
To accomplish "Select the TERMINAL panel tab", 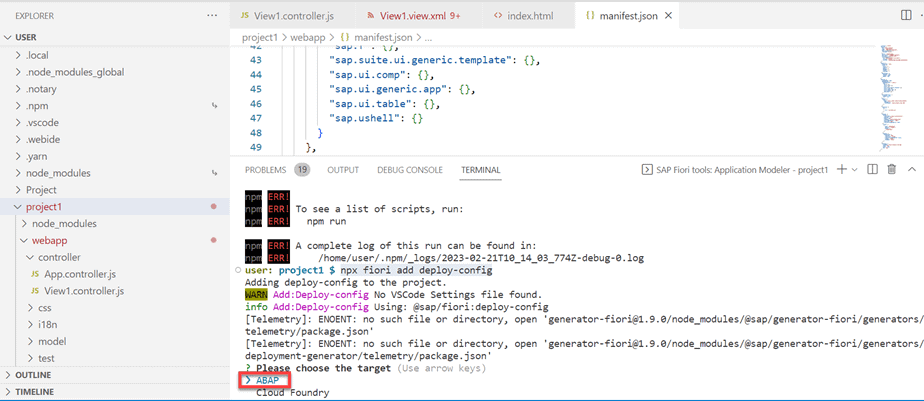I will pos(481,170).
